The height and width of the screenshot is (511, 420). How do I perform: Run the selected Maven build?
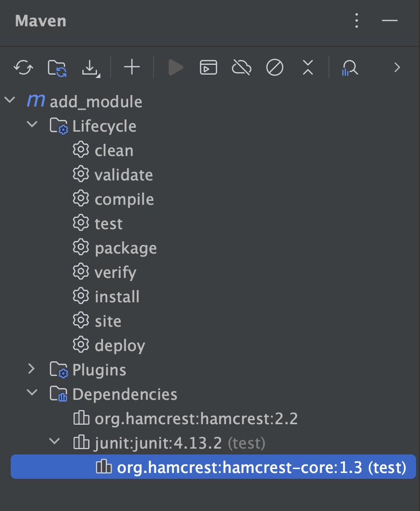175,67
